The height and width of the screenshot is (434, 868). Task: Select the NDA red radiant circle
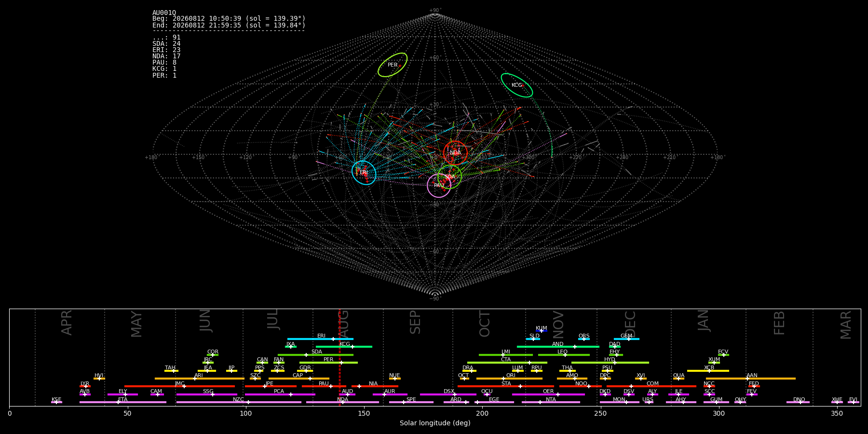point(456,153)
